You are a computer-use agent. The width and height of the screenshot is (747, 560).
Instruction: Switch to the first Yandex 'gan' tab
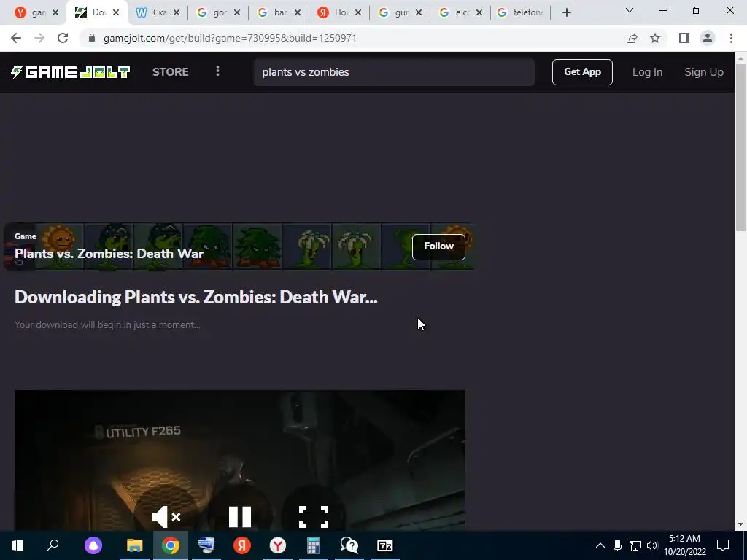pyautogui.click(x=30, y=12)
